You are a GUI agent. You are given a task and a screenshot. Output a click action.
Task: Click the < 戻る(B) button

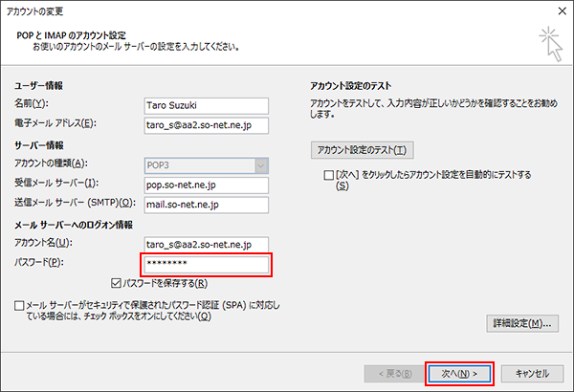tap(387, 373)
